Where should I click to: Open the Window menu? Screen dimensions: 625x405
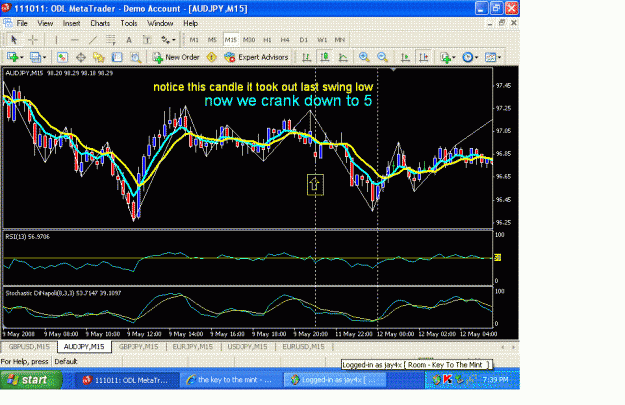click(160, 24)
